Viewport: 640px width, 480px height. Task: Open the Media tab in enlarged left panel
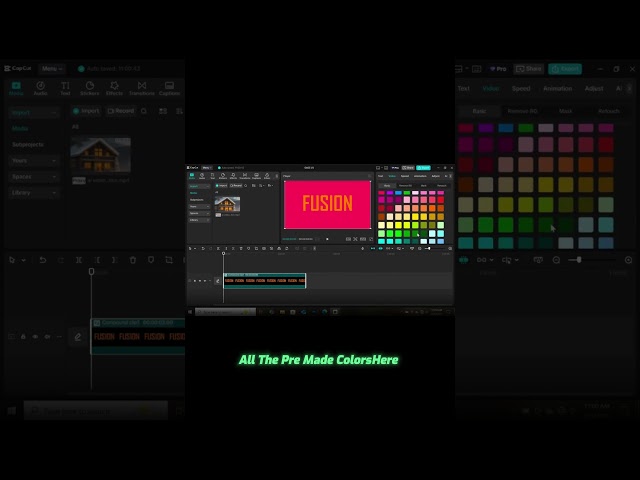(x=16, y=88)
